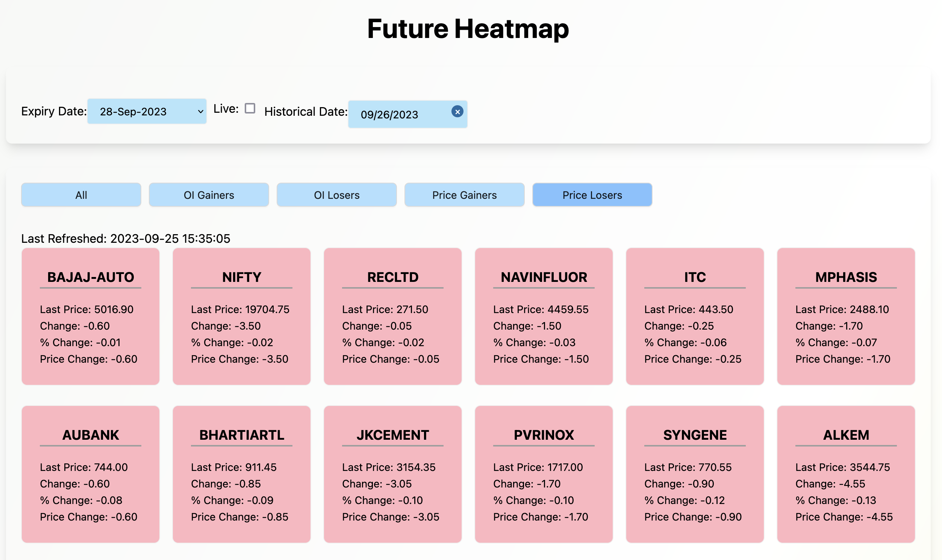
Task: Switch to OI Gainers view
Action: click(x=209, y=195)
